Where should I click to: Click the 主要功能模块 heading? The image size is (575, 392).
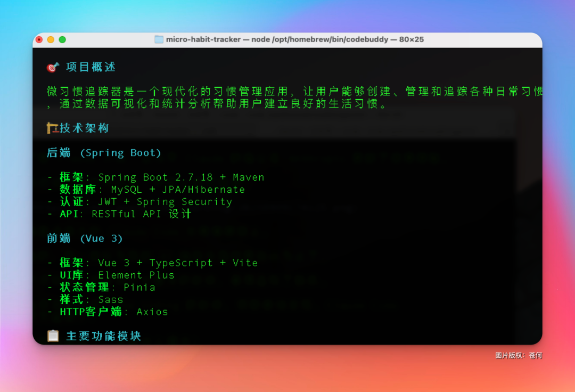pyautogui.click(x=104, y=336)
